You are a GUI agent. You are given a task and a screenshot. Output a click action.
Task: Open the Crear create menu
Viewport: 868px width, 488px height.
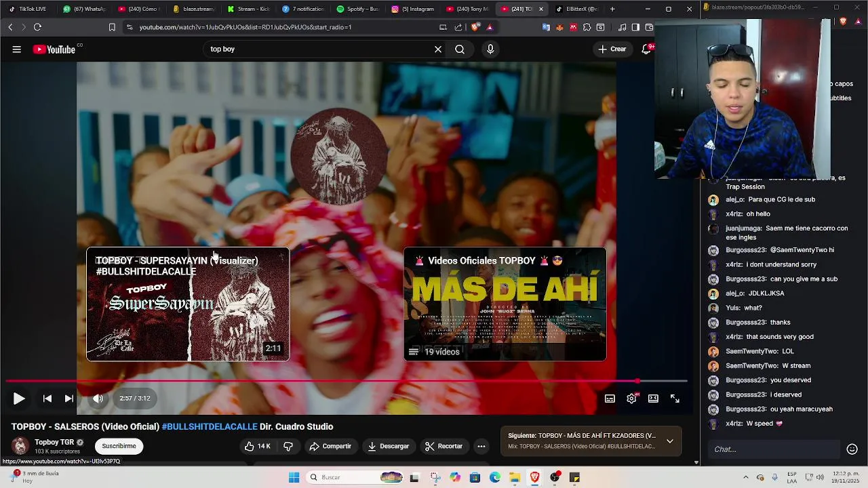point(612,49)
